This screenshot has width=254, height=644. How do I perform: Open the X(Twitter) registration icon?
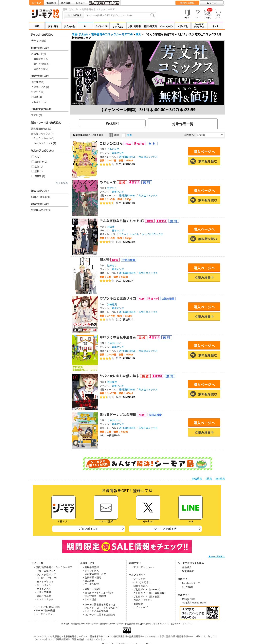[148, 507]
